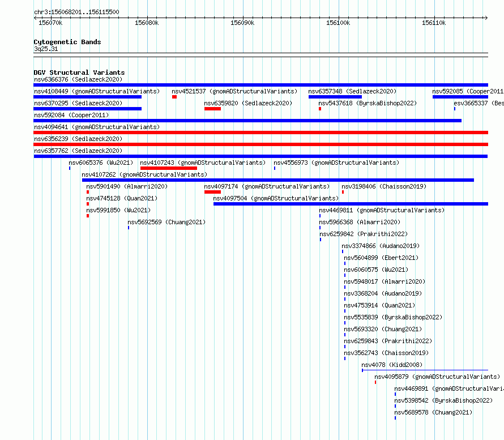Click nsv5692569 (Chuang2021) label
This screenshot has width=504, height=440.
point(166,222)
